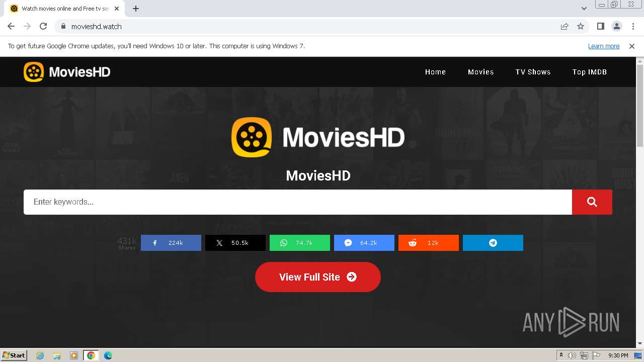Image resolution: width=644 pixels, height=362 pixels.
Task: Open the Top IMDB nav item
Action: pos(590,72)
